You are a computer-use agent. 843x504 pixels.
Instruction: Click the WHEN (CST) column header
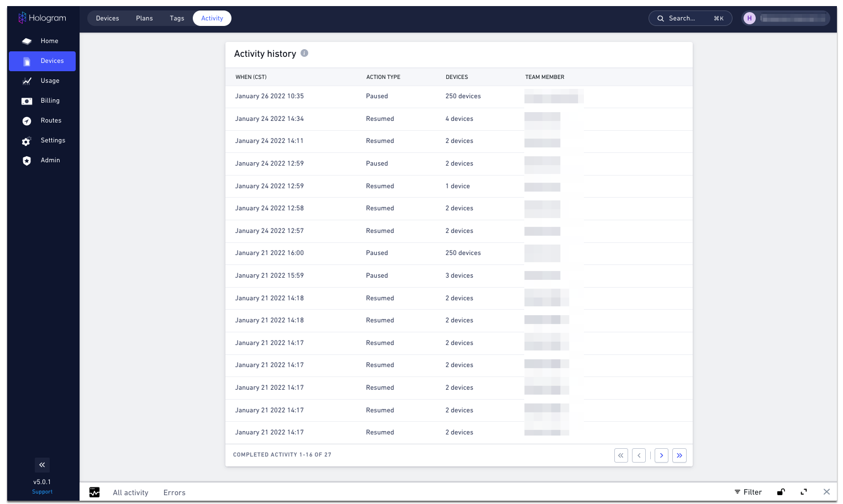251,77
